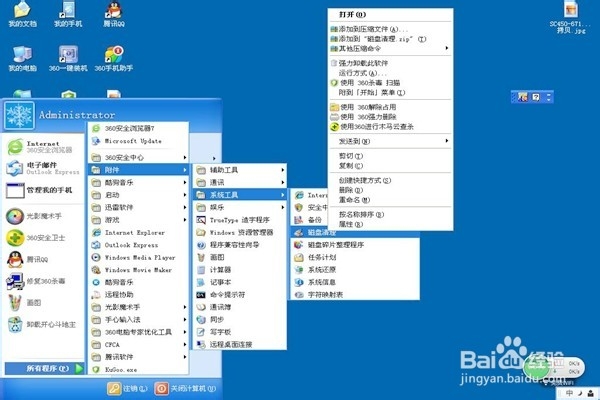Expand 360安全中心 program folder

point(139,158)
